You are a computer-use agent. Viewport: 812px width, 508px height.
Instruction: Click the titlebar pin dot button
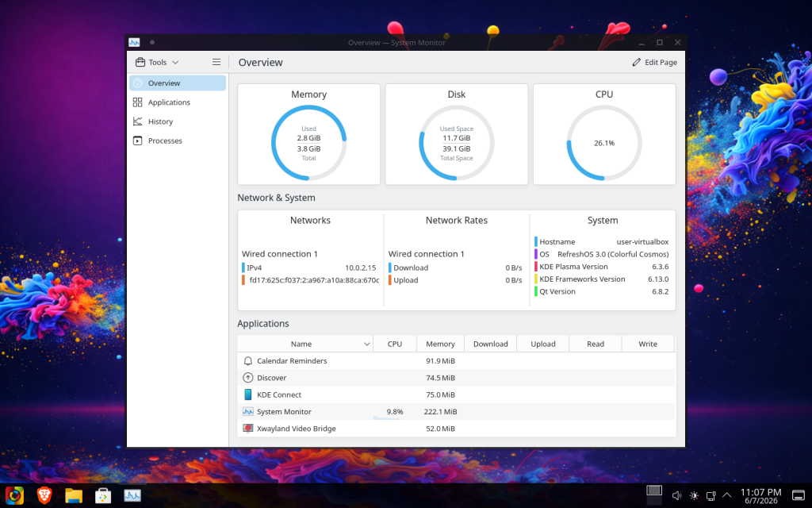coord(152,43)
